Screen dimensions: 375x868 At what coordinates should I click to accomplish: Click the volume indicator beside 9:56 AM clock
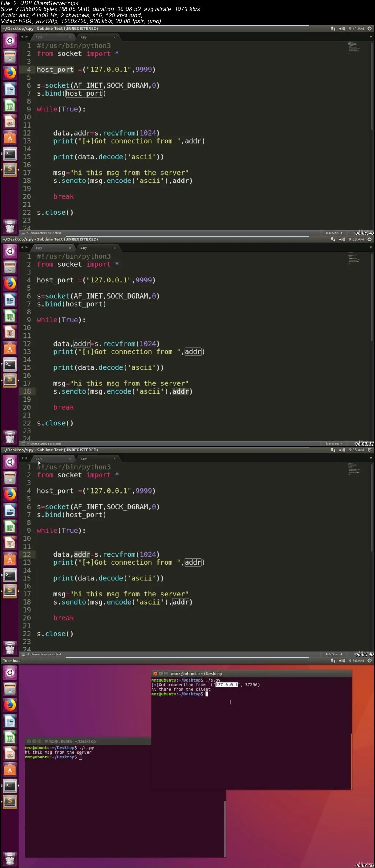(342, 661)
